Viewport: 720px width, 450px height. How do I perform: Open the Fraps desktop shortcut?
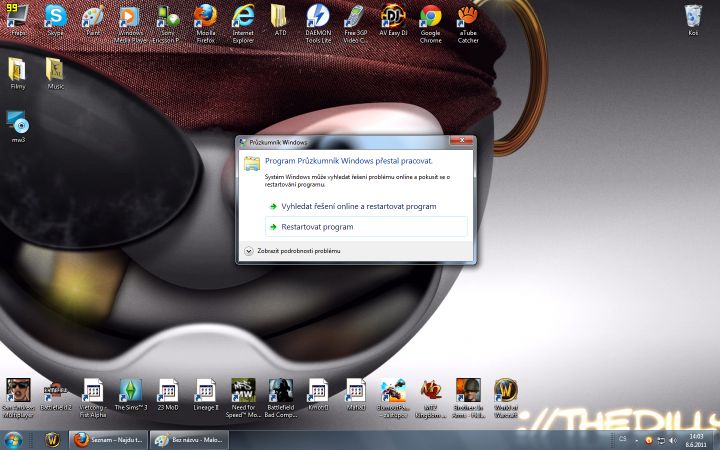pos(17,21)
